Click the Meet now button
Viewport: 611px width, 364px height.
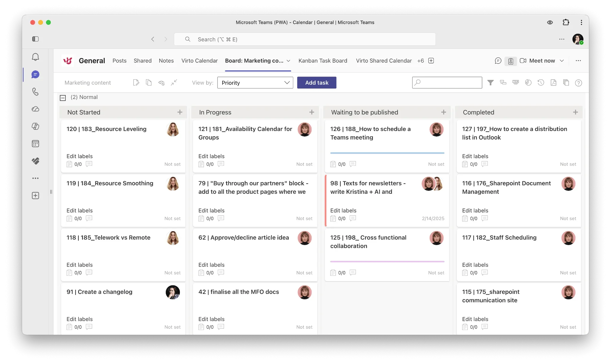537,61
